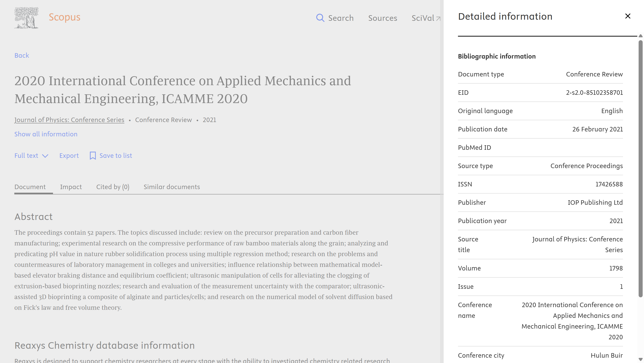Click Conference city value Hulun Buir

[606, 355]
